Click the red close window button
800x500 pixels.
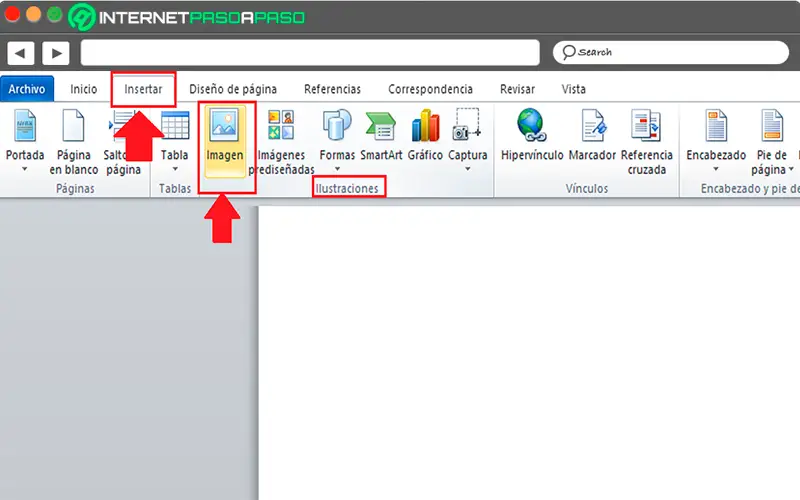click(12, 14)
